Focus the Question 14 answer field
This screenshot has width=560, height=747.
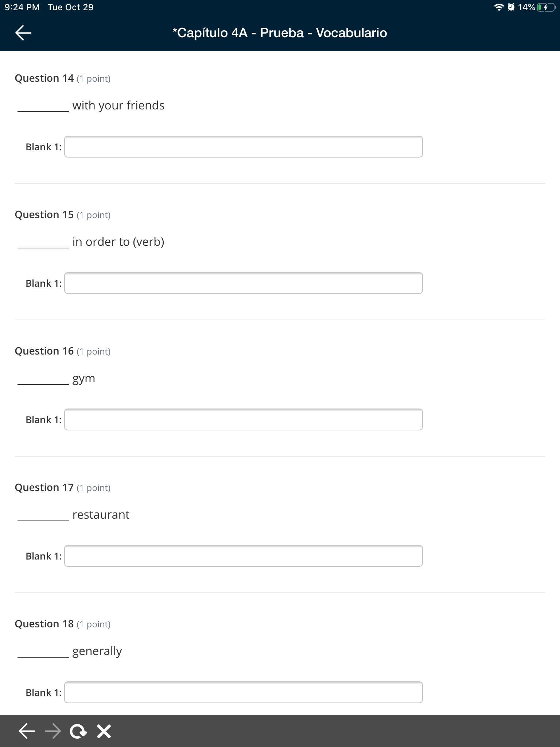click(x=243, y=147)
